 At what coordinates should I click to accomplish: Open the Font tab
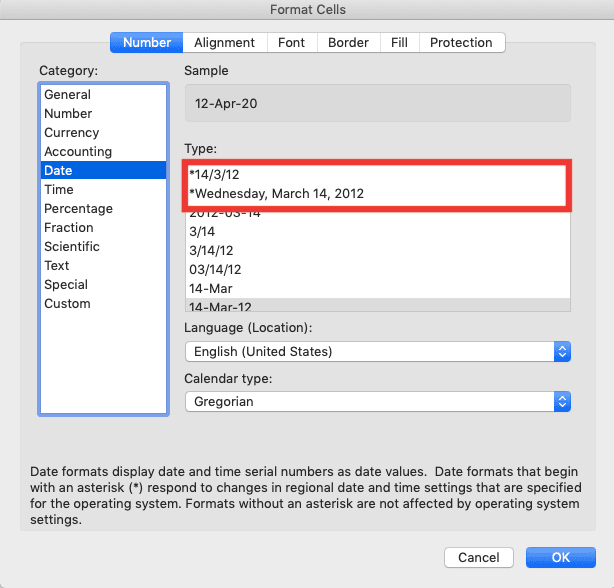[x=292, y=42]
